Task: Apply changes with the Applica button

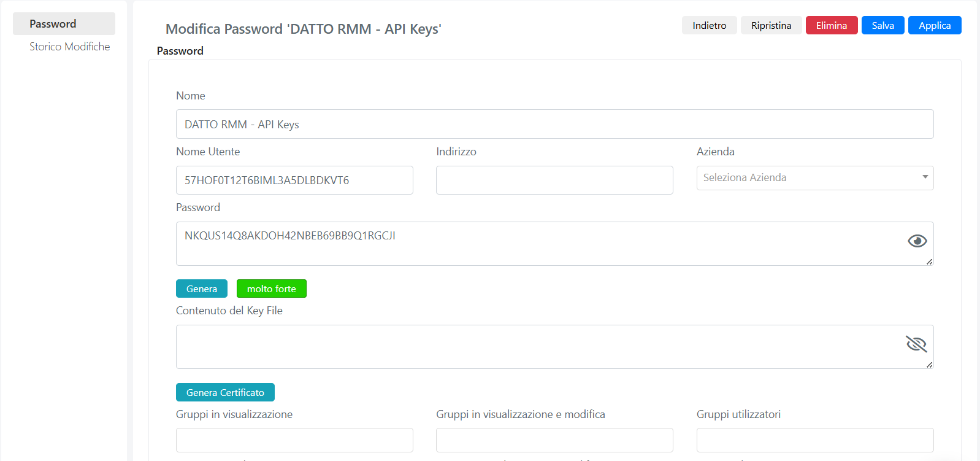Action: click(935, 25)
